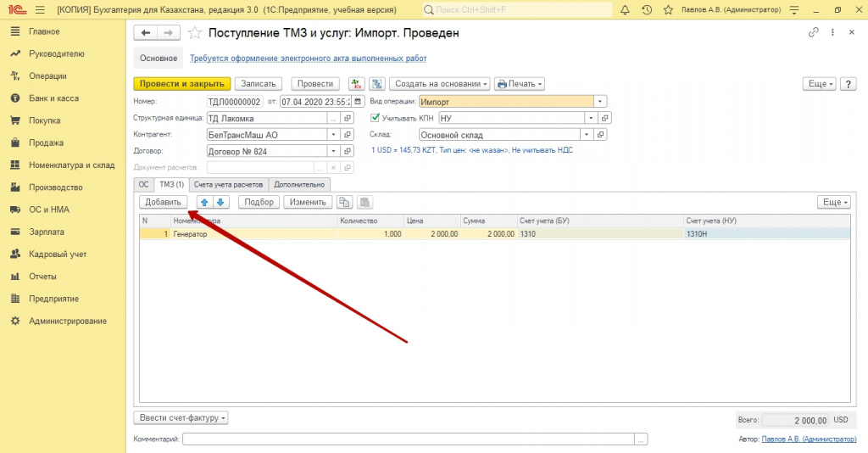Image resolution: width=868 pixels, height=453 pixels.
Task: Click the Номер input field
Action: [x=234, y=101]
